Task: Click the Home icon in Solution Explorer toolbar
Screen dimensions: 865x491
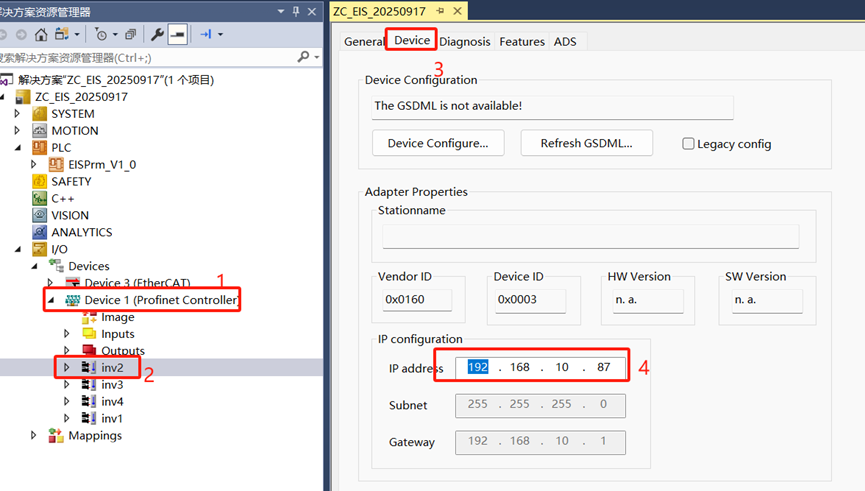Action: pos(41,35)
